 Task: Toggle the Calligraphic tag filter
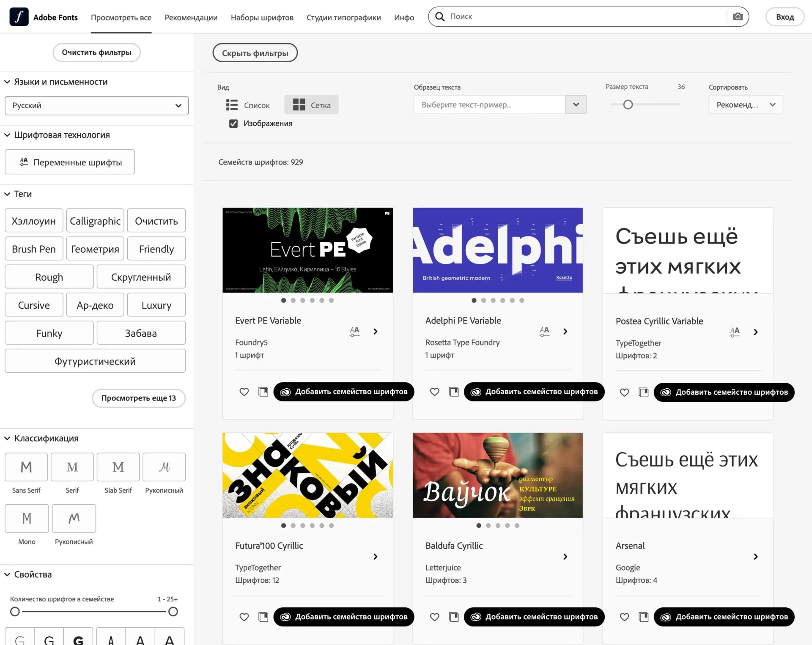pyautogui.click(x=95, y=221)
